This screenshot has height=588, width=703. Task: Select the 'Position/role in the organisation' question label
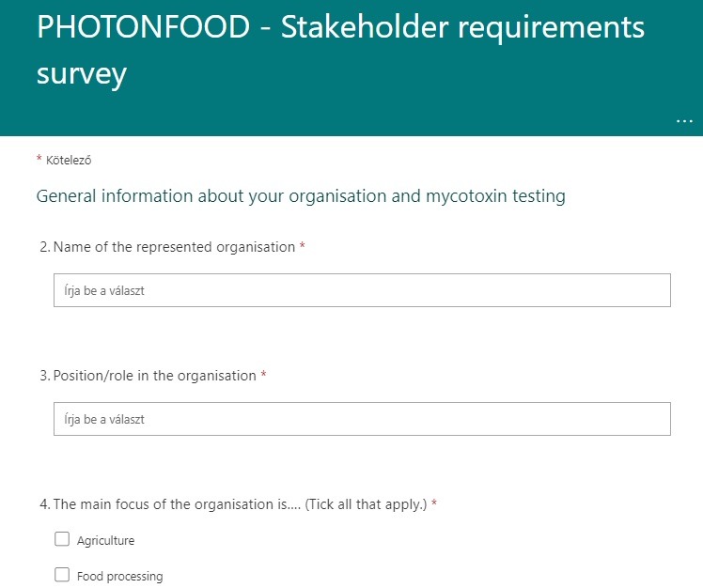click(155, 376)
